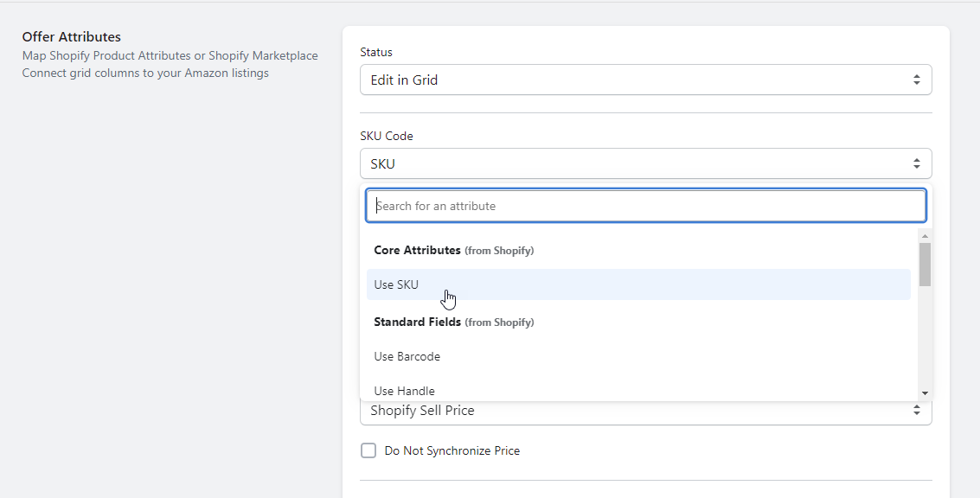Select the Use SKU option
This screenshot has height=498, width=980.
click(x=638, y=284)
